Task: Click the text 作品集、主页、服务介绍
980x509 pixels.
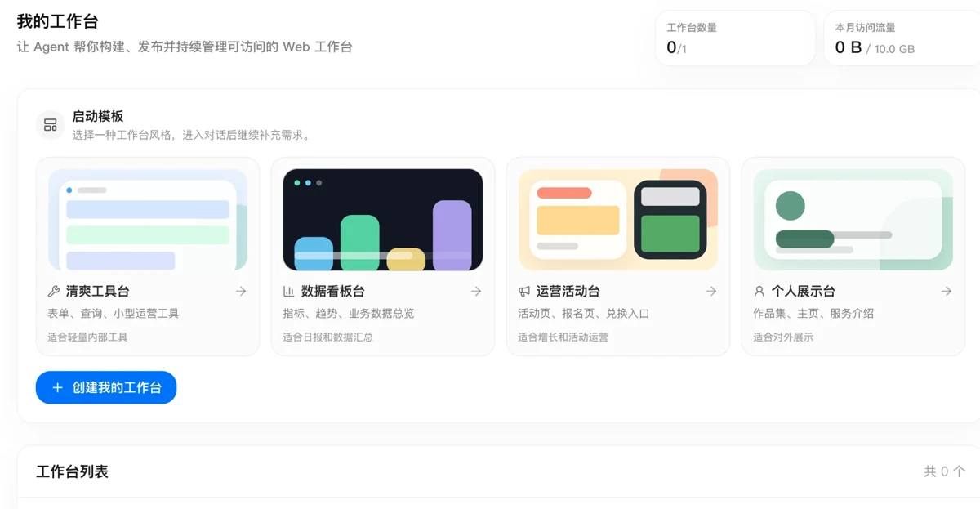Action: pos(813,313)
